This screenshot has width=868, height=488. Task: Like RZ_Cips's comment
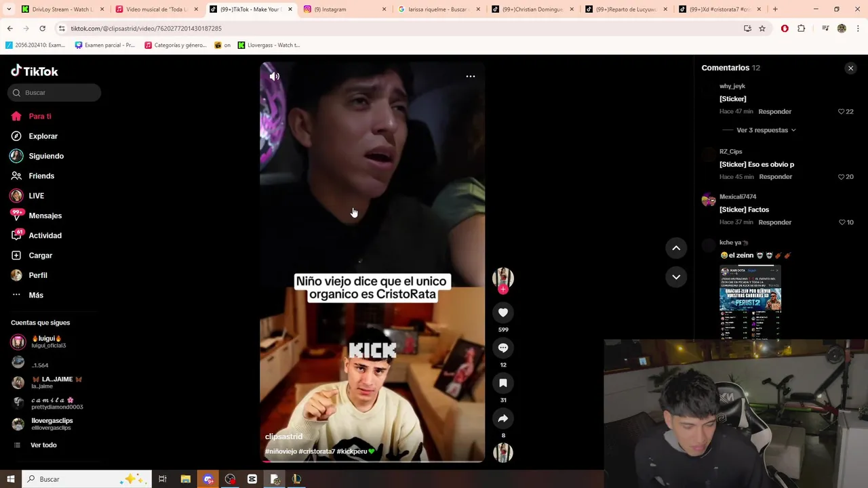tap(842, 177)
